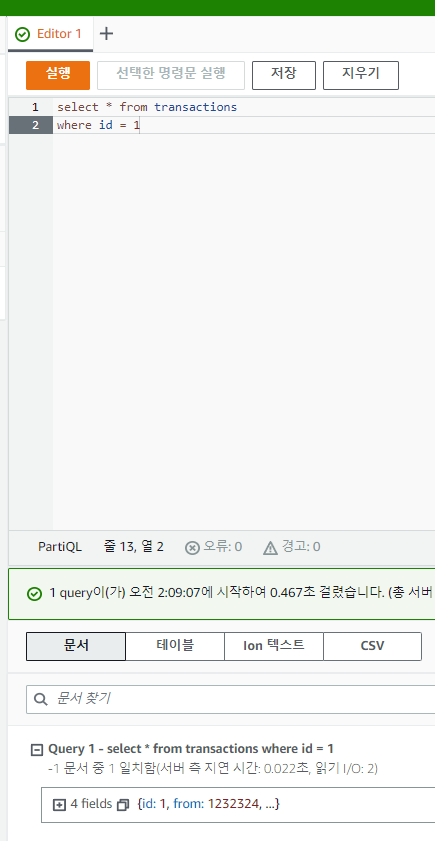
Task: Save the query with 저장 button
Action: coord(284,75)
